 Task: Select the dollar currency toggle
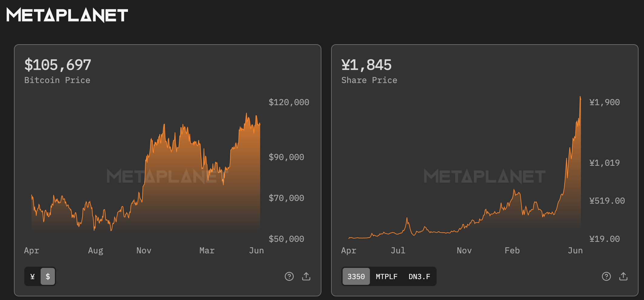tap(48, 276)
